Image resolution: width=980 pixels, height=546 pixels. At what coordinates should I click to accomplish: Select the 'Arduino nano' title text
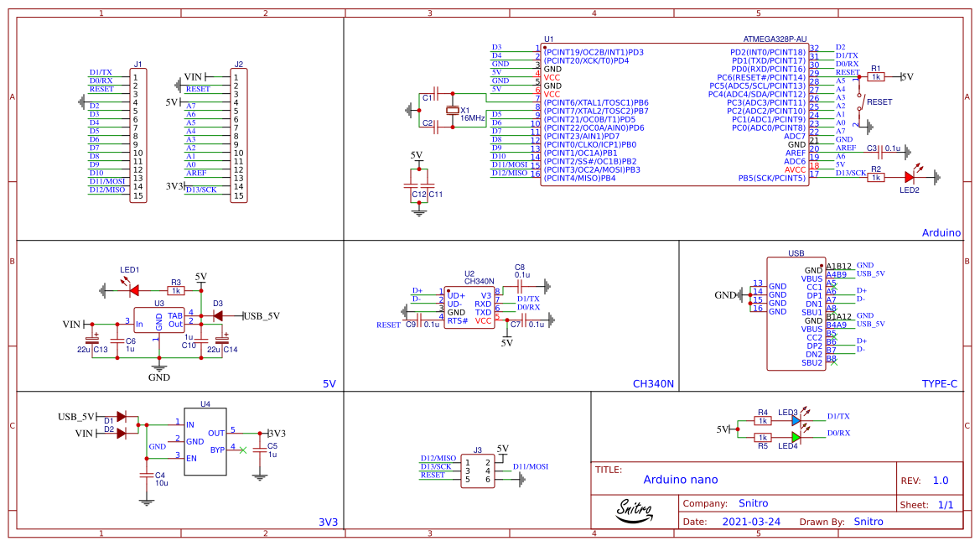pyautogui.click(x=680, y=480)
